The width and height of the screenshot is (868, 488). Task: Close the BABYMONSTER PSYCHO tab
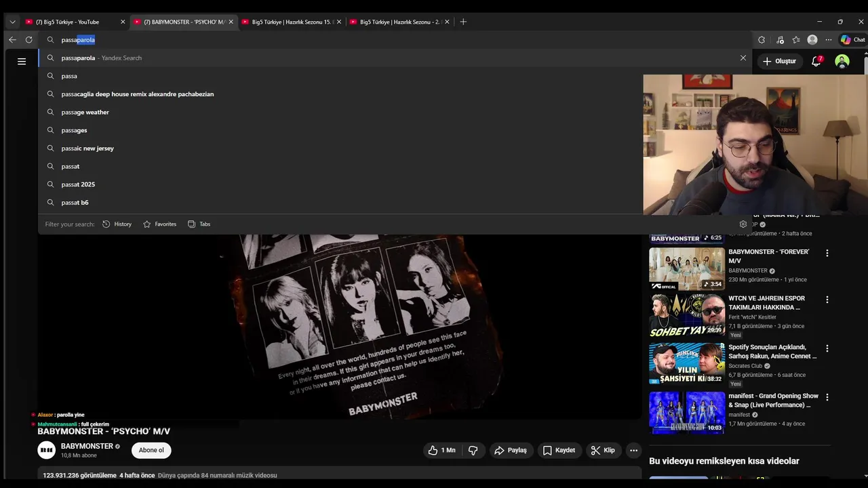231,22
